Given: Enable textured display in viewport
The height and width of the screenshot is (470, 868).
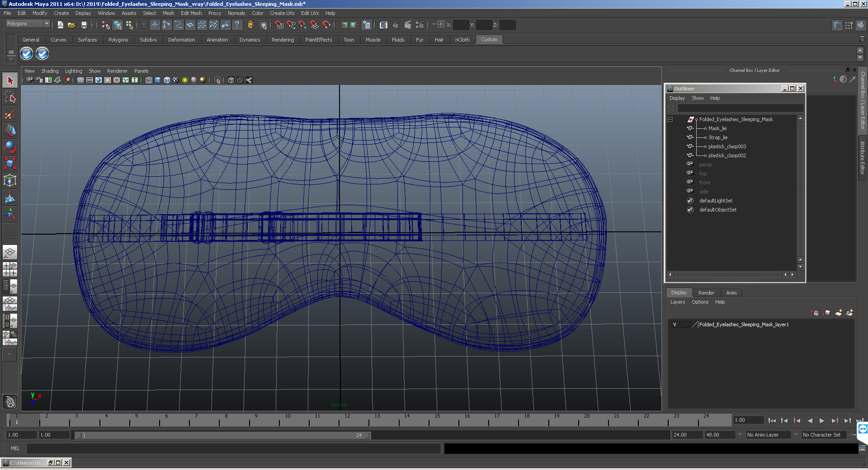Looking at the screenshot, I should pos(176,80).
